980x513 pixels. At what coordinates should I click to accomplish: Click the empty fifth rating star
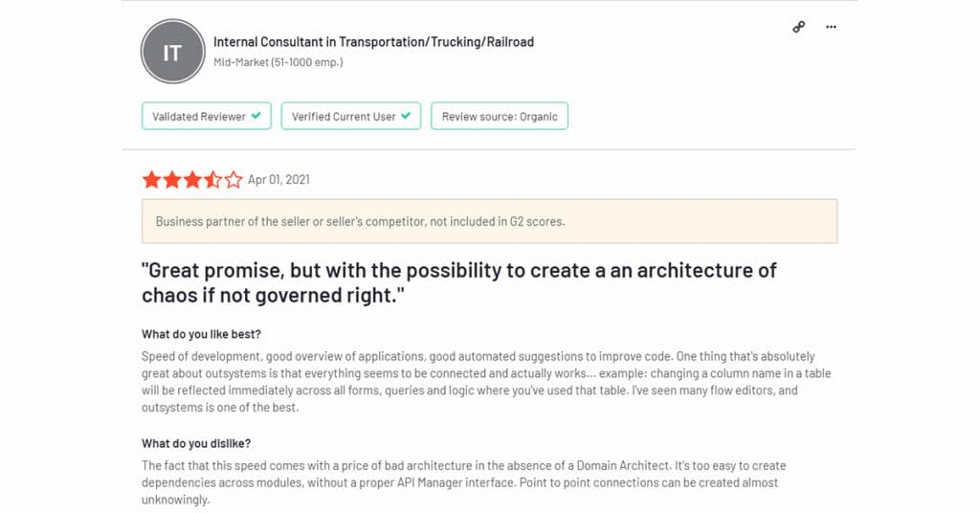click(234, 180)
